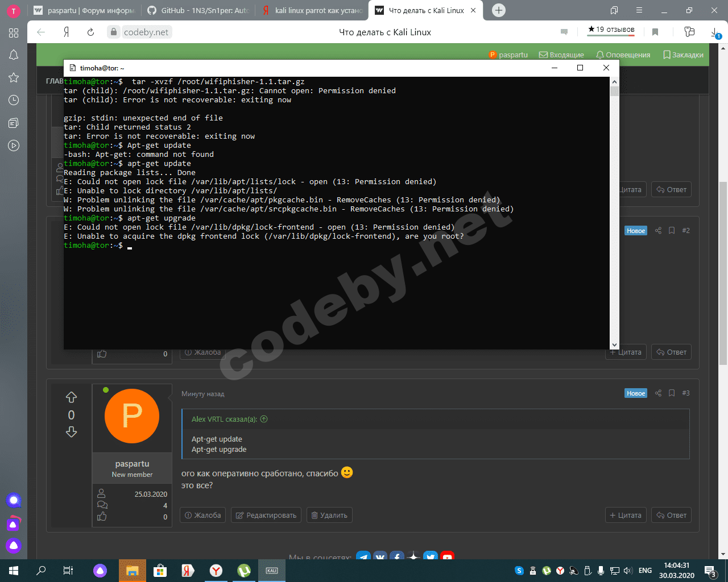
Task: Click the 'Минуту назад' post timestamp
Action: pos(203,394)
